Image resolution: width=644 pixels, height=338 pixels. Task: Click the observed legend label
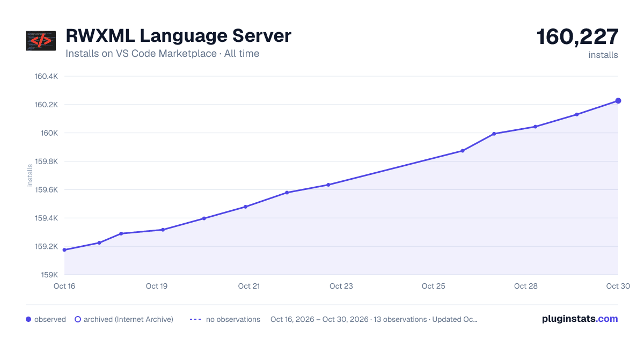50,319
